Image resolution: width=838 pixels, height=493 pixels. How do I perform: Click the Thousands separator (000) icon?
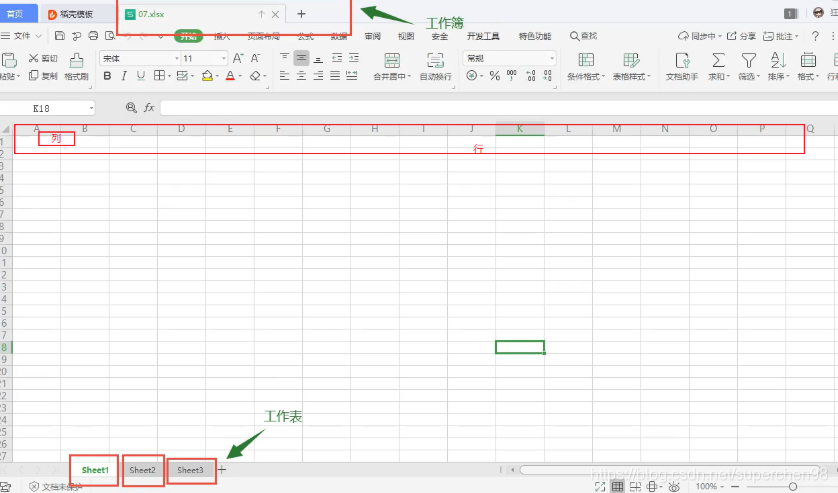coord(511,76)
